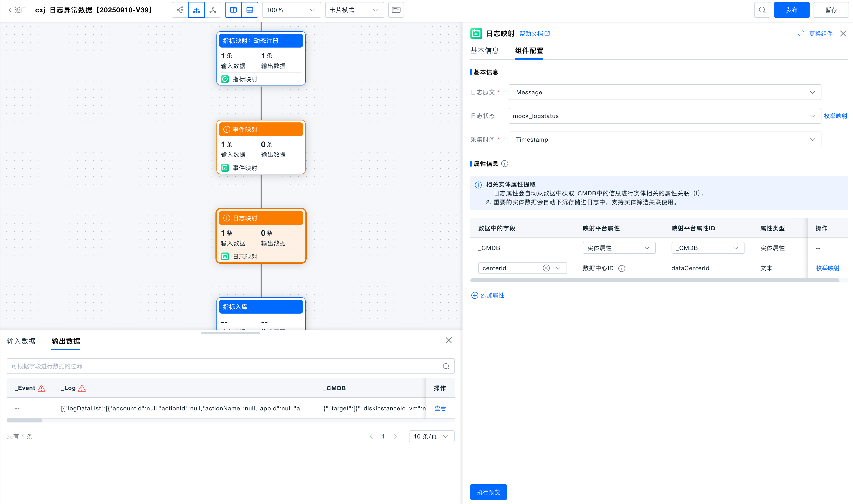Viewport: 853px width, 504px height.
Task: Switch to 基本信息 tab
Action: (484, 50)
